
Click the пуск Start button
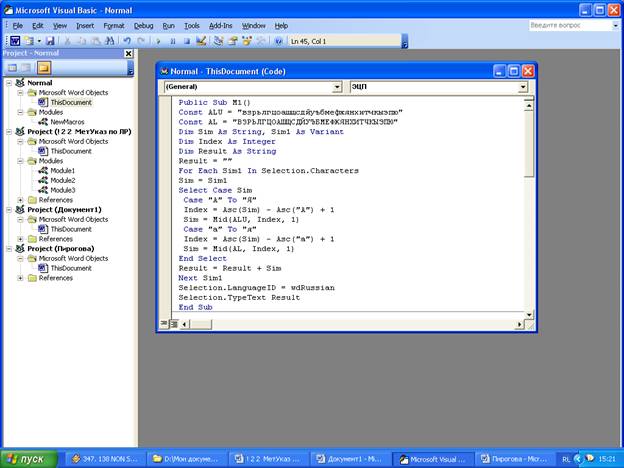(x=31, y=458)
